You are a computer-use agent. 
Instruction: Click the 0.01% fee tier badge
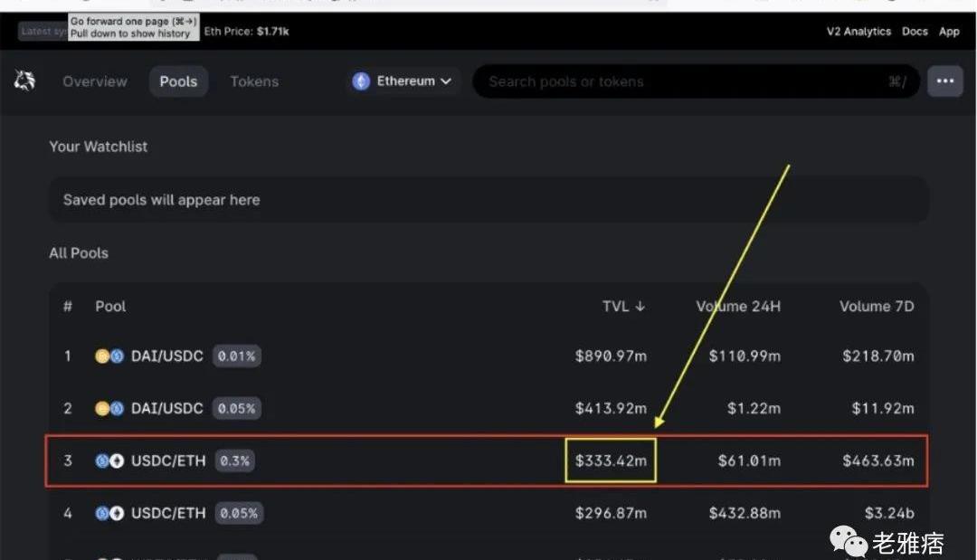click(x=237, y=356)
